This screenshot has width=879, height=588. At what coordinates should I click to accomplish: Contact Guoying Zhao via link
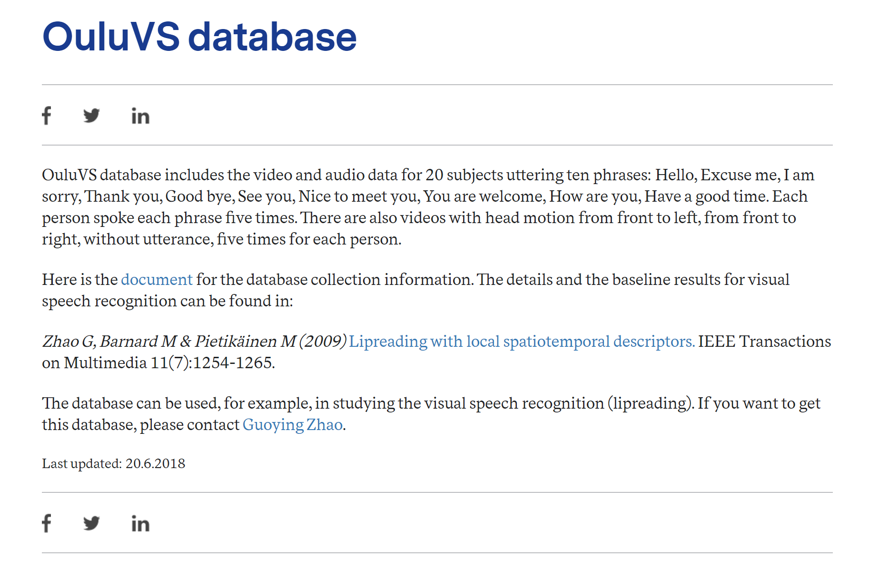(x=293, y=425)
